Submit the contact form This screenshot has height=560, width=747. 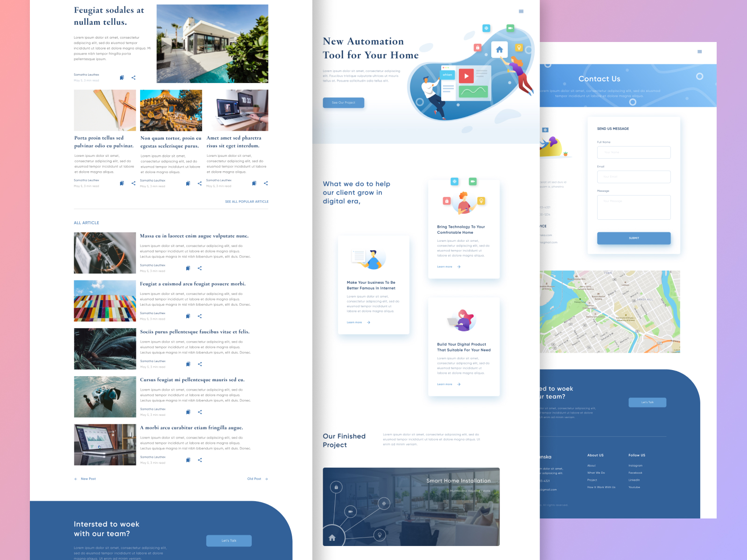pos(634,238)
